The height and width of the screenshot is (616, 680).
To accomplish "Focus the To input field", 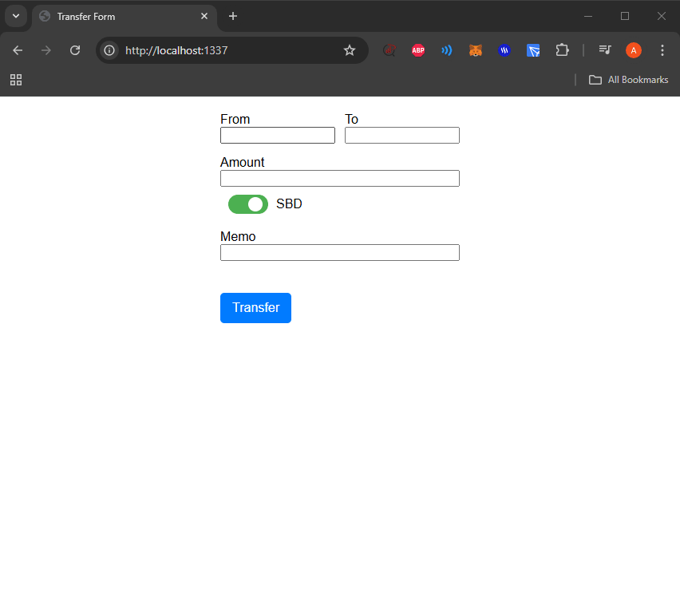I will coord(402,136).
